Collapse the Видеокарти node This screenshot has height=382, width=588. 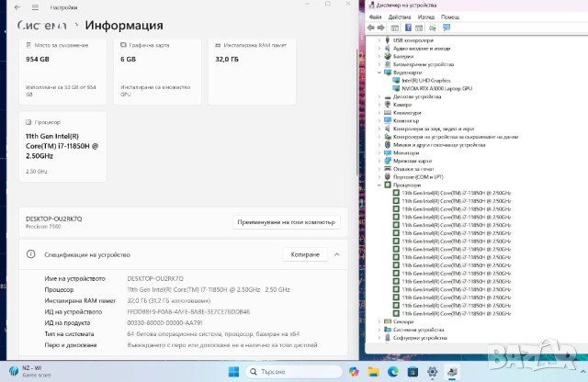[x=379, y=73]
